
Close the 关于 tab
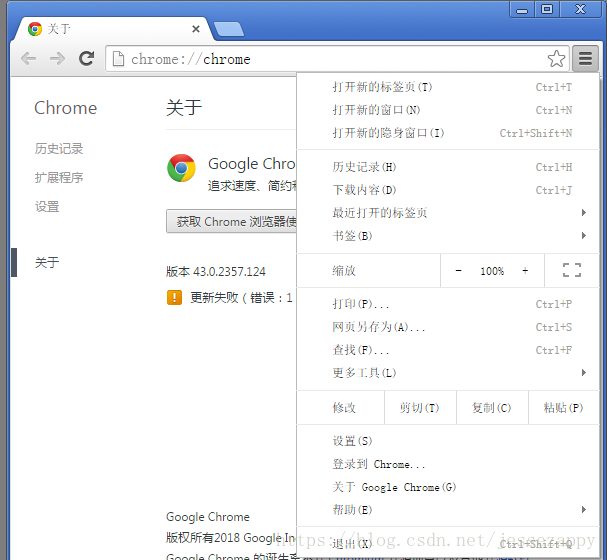[196, 29]
